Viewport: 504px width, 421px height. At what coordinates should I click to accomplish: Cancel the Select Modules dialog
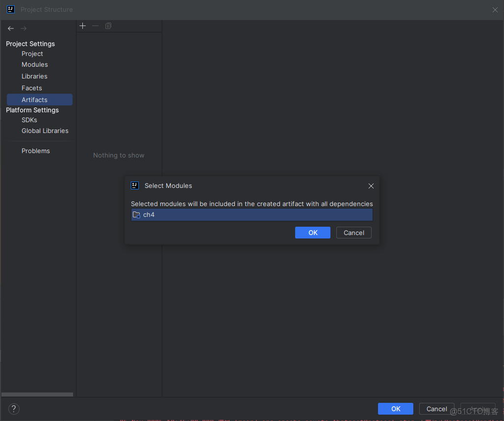click(353, 233)
